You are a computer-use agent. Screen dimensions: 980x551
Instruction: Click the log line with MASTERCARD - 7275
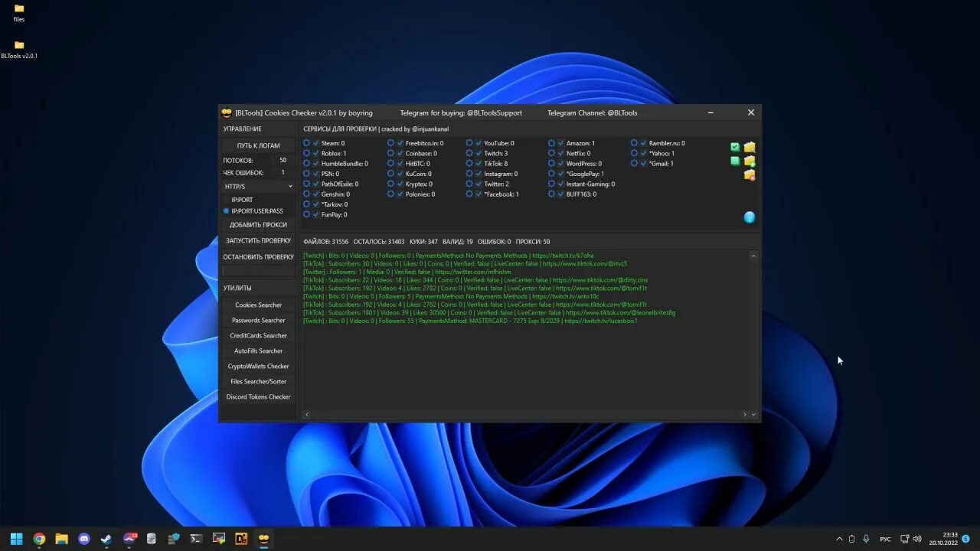click(470, 321)
